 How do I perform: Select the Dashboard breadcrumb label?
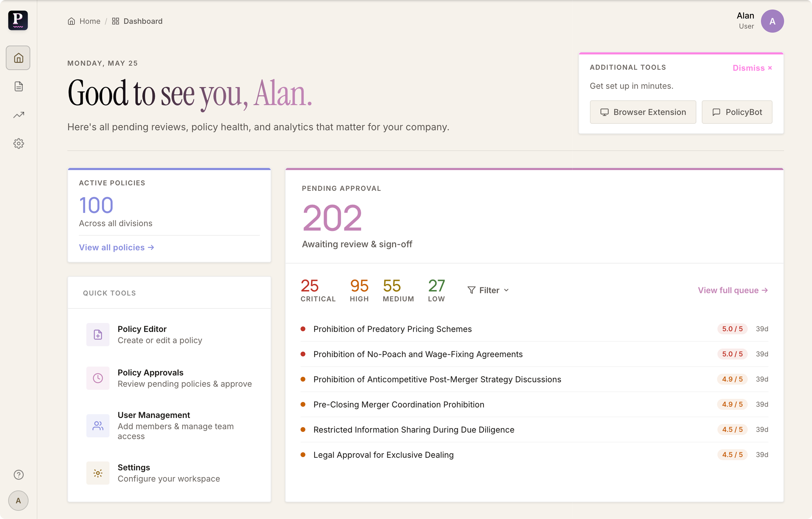pos(143,21)
